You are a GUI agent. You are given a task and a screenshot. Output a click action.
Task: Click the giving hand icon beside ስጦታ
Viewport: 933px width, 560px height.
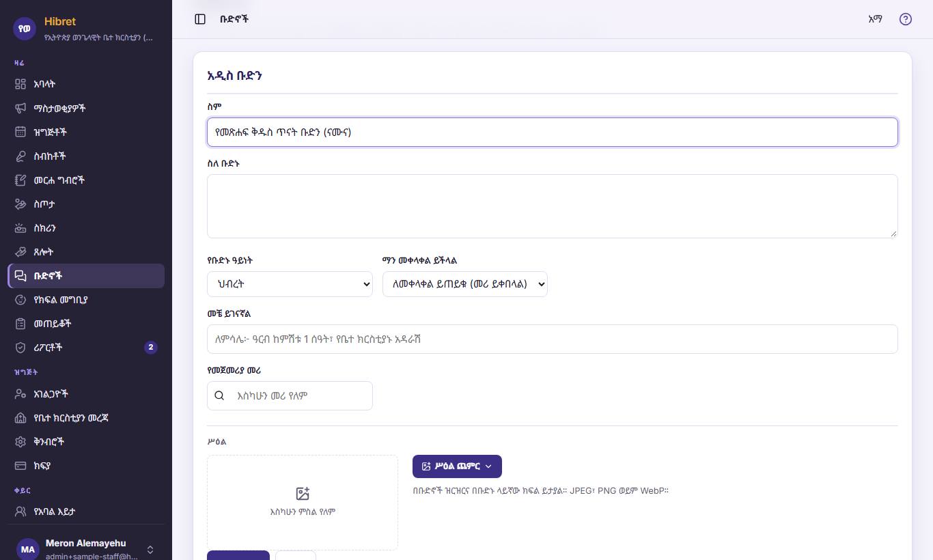[20, 204]
